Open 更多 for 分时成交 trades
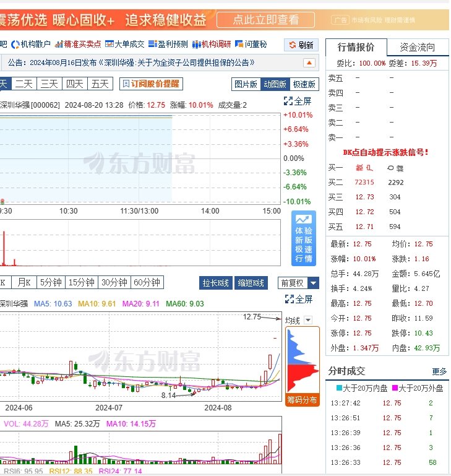 click(439, 371)
